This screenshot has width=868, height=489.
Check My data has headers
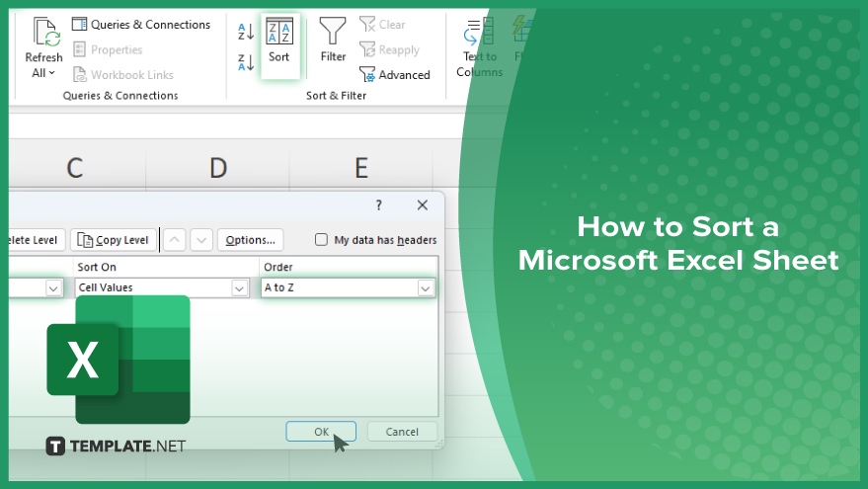pyautogui.click(x=321, y=240)
